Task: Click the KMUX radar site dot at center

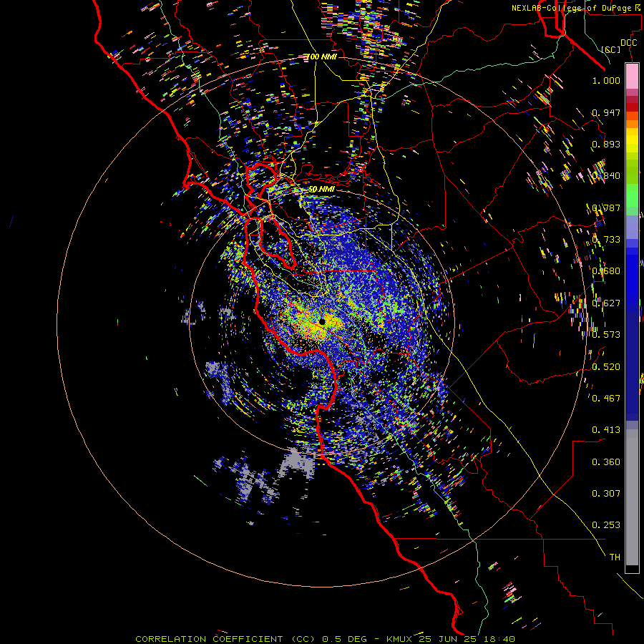Action: [323, 322]
